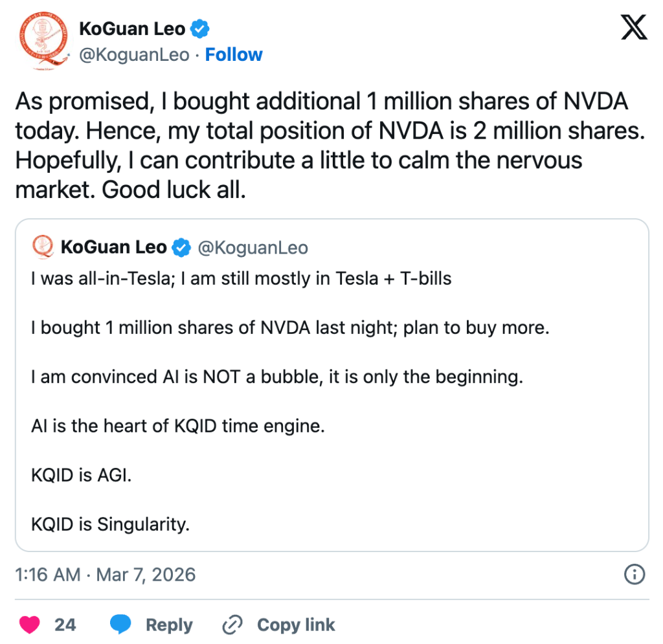
Task: Click the like count of 24
Action: pos(65,625)
